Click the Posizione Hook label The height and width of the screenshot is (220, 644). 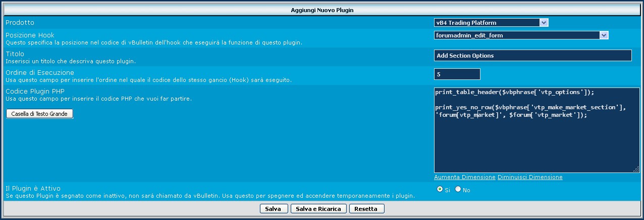(x=30, y=35)
